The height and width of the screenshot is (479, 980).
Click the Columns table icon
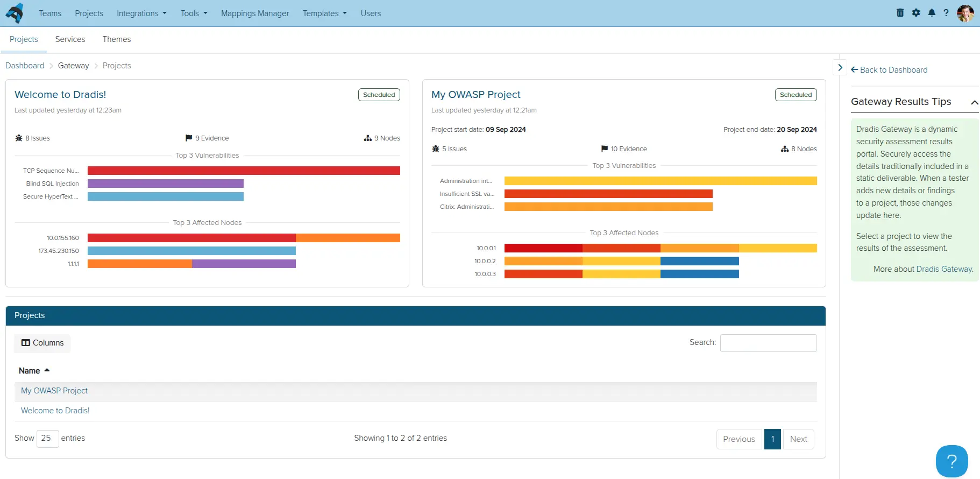tap(25, 343)
